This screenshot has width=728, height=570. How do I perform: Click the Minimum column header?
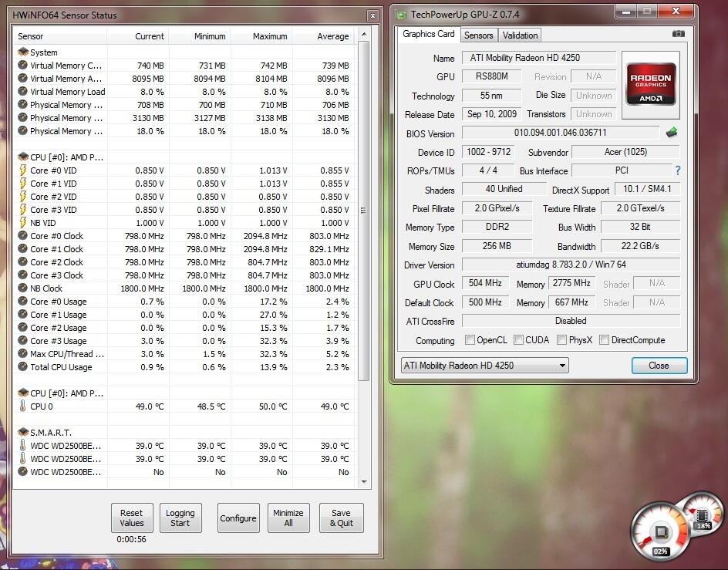click(x=200, y=36)
